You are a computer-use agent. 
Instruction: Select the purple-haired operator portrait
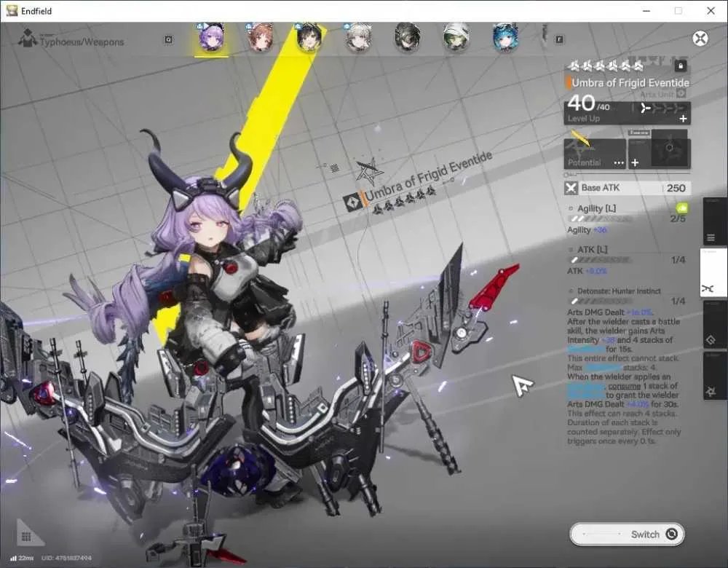coord(212,38)
